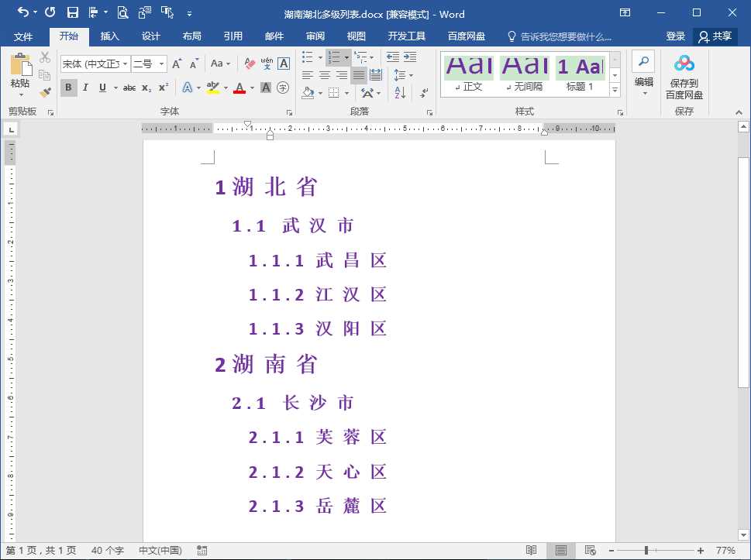Apply bold formatting with the B icon
The width and height of the screenshot is (751, 560).
pyautogui.click(x=68, y=88)
